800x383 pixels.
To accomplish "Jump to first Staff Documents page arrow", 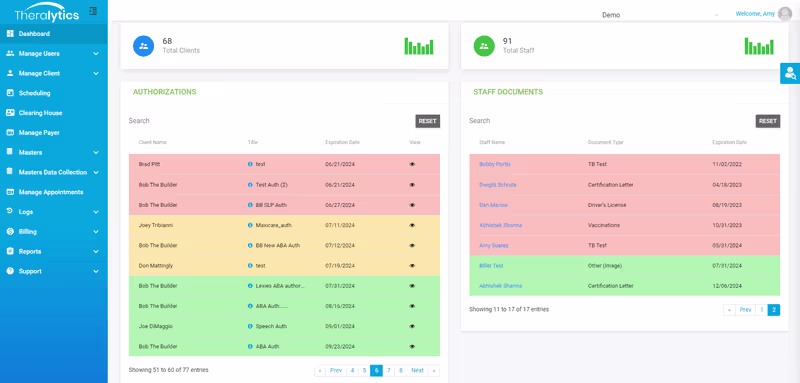I will click(730, 310).
